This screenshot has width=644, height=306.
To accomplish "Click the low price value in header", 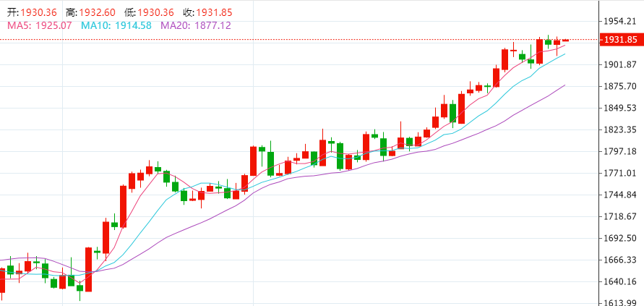I will click(155, 13).
